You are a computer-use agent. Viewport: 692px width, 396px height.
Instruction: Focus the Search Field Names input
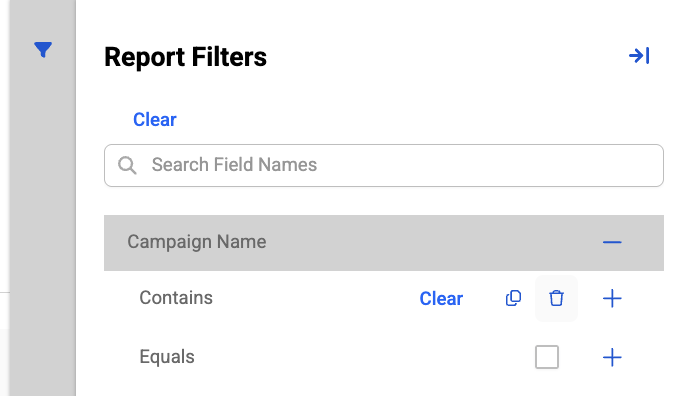click(384, 166)
